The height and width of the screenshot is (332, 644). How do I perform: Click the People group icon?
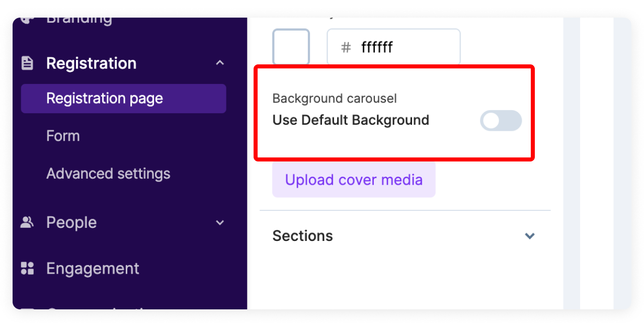pyautogui.click(x=27, y=222)
